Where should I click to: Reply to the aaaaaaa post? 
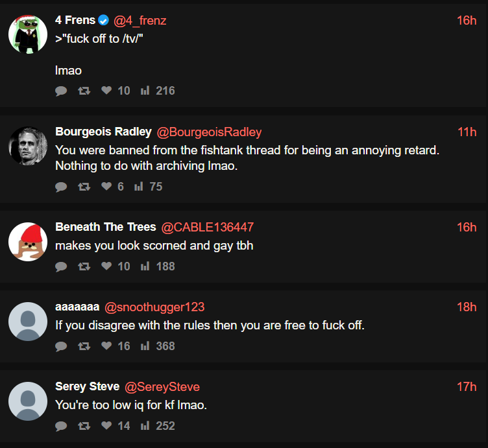point(62,347)
